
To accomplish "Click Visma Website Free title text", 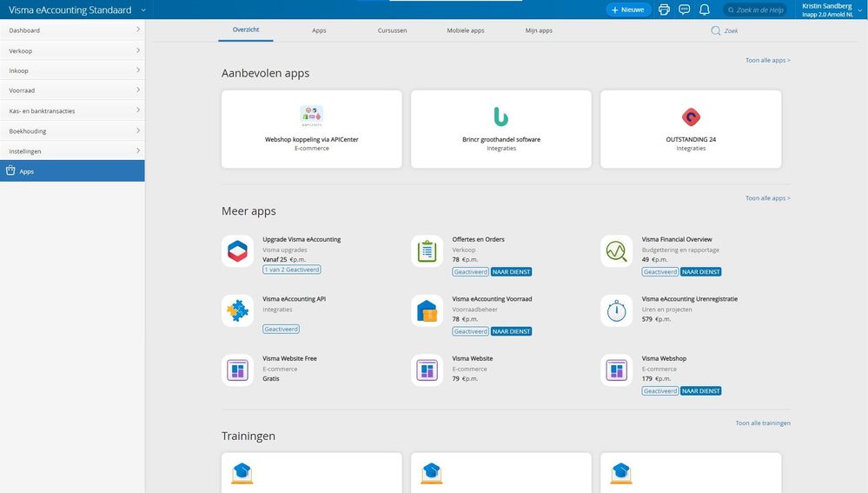I will (x=289, y=358).
